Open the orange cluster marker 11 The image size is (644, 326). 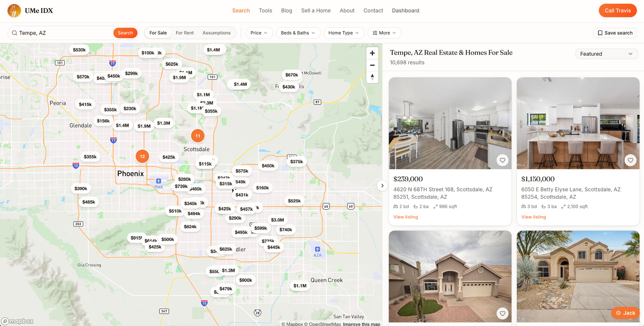(198, 136)
